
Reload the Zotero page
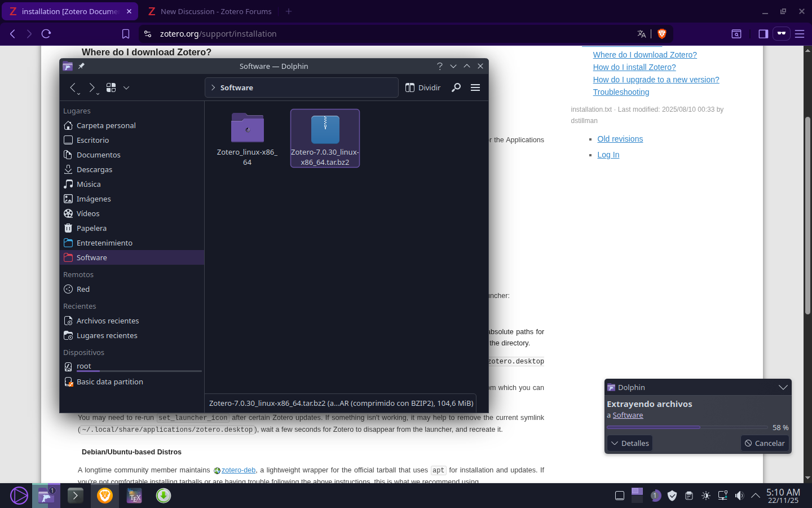(46, 34)
